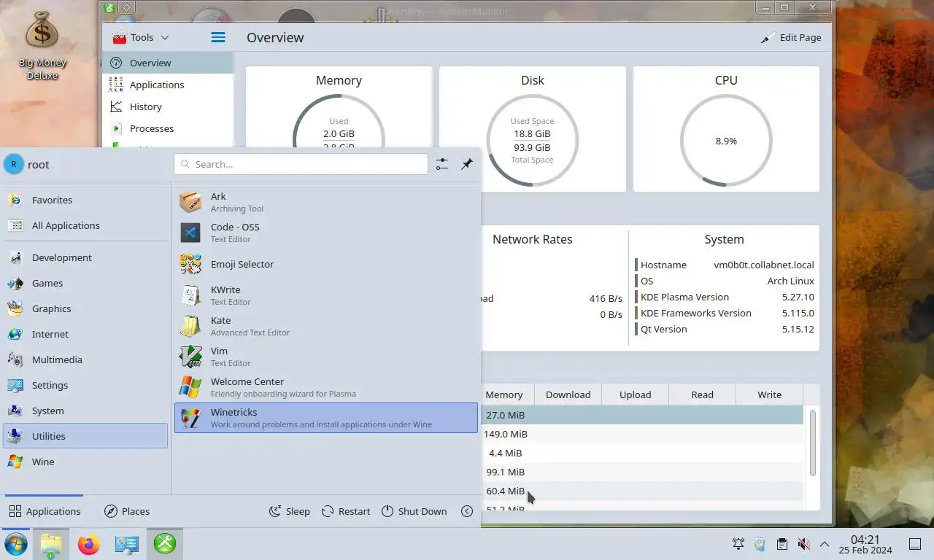Sort table by Download column
934x560 pixels.
point(568,394)
